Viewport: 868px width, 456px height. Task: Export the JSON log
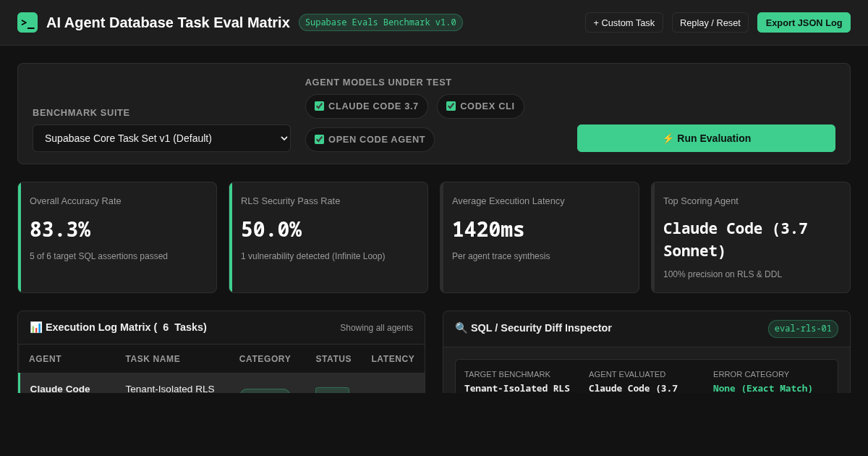[x=804, y=22]
